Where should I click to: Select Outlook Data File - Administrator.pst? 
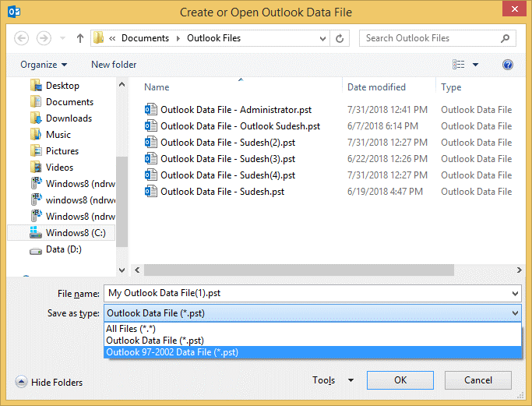click(x=236, y=110)
